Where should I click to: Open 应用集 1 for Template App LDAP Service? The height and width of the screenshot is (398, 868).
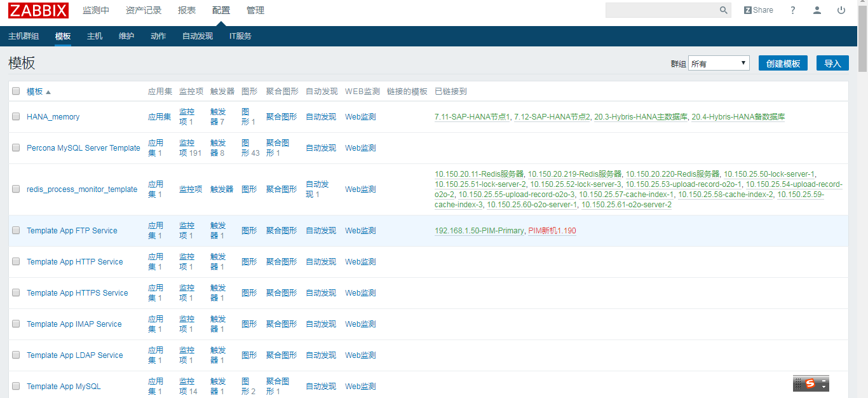pos(156,355)
